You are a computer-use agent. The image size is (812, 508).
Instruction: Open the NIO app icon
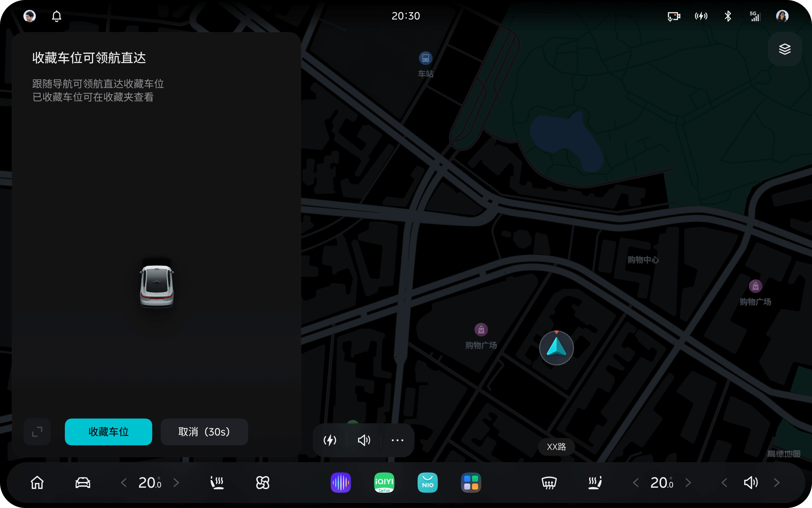[427, 483]
